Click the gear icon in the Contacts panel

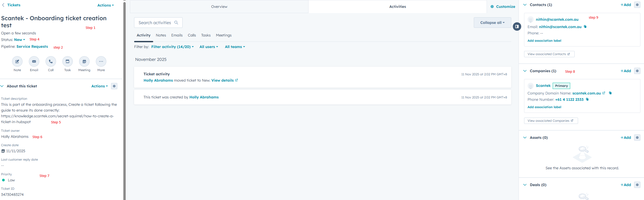pyautogui.click(x=637, y=5)
